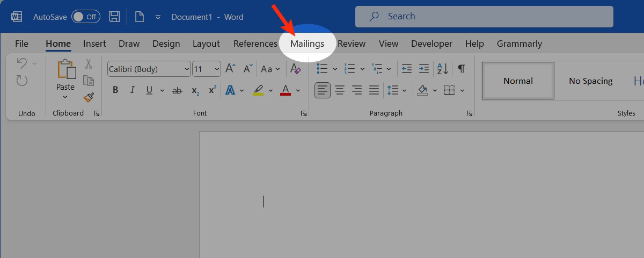Viewport: 644px width, 258px height.
Task: Switch to the Review tab
Action: (352, 44)
